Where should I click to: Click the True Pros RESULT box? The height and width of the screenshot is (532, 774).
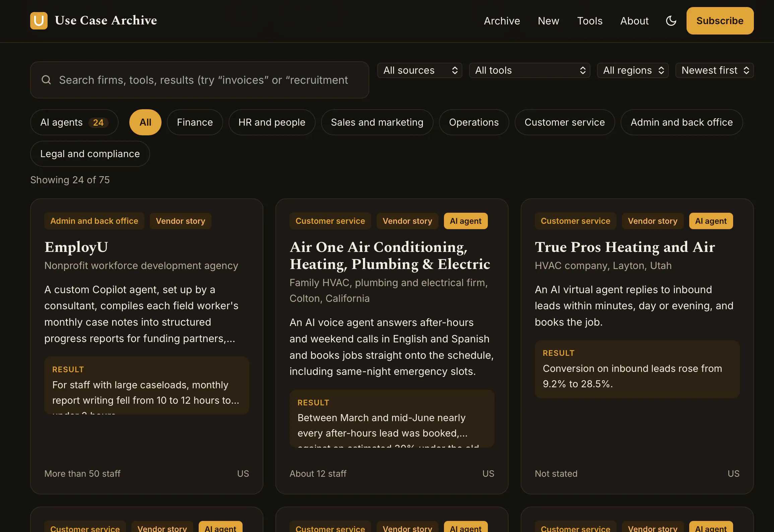point(637,369)
